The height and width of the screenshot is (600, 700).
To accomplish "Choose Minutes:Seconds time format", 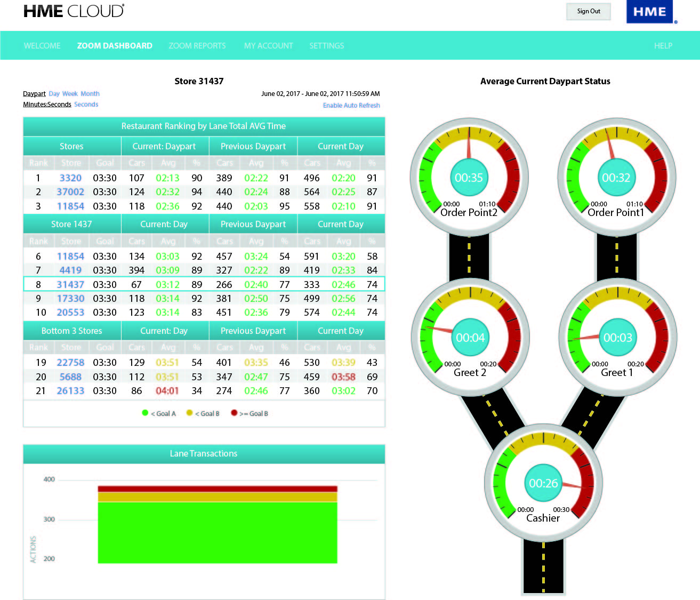I will pos(47,105).
